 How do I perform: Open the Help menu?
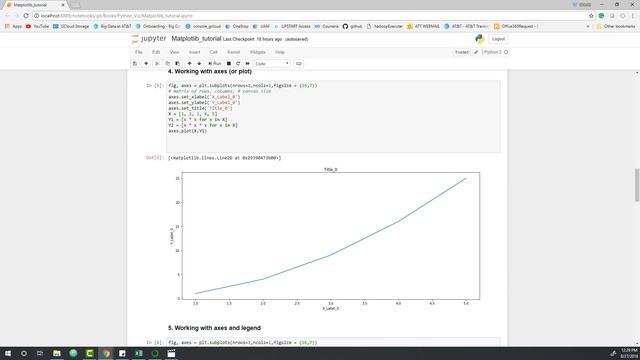(280, 52)
